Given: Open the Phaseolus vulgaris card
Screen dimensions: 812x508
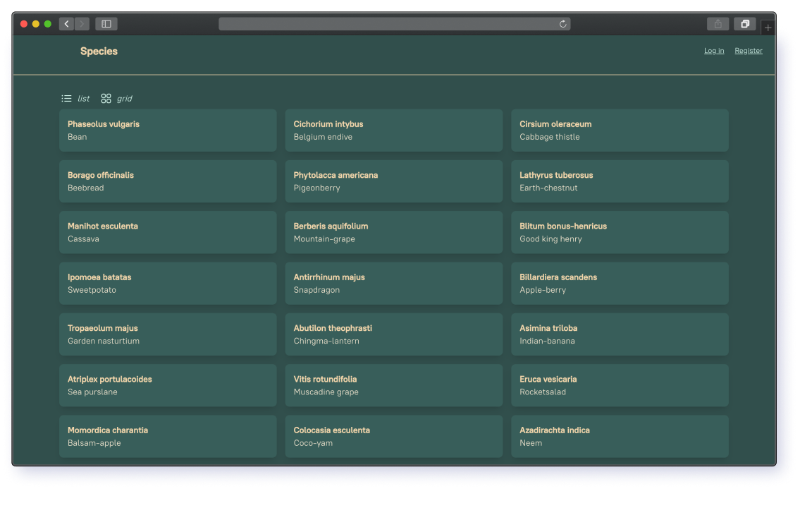Looking at the screenshot, I should point(168,131).
